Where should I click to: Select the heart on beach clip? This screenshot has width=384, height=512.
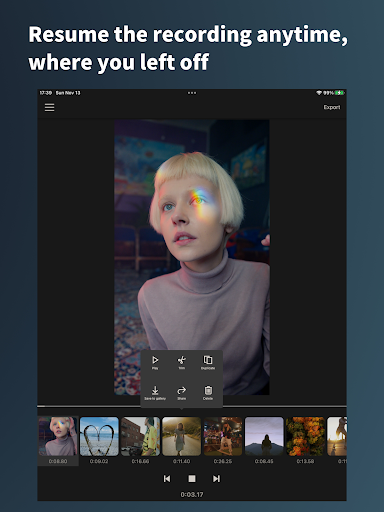tap(99, 436)
